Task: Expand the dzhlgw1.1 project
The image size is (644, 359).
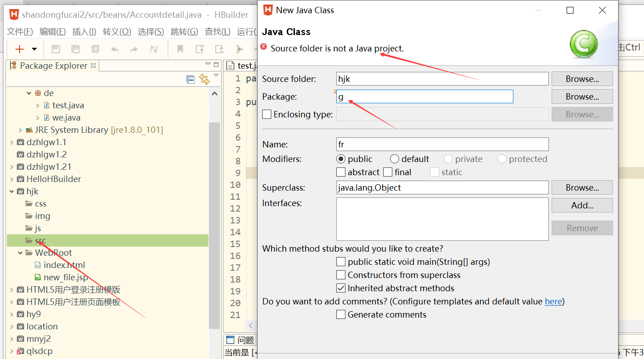Action: [11, 142]
